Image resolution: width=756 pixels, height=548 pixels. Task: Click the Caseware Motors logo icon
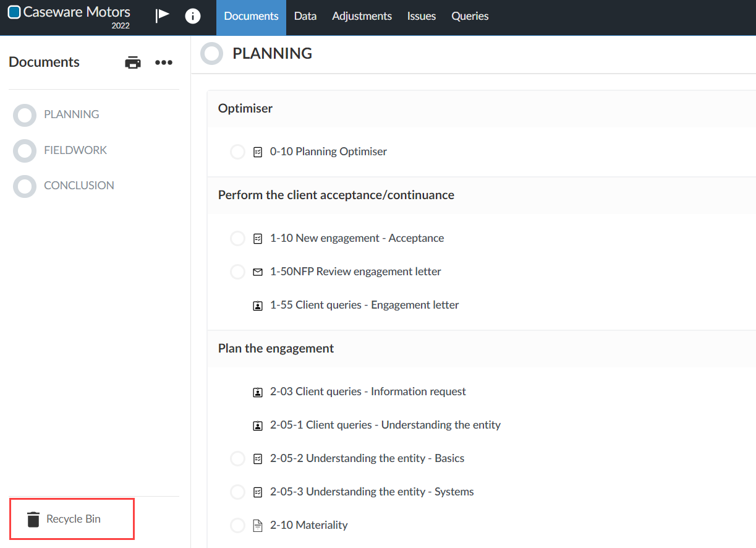(x=14, y=12)
